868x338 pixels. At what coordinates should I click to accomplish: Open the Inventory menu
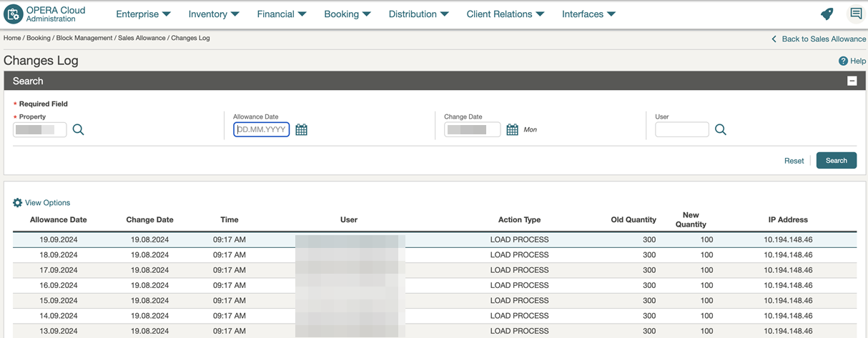[x=214, y=14]
